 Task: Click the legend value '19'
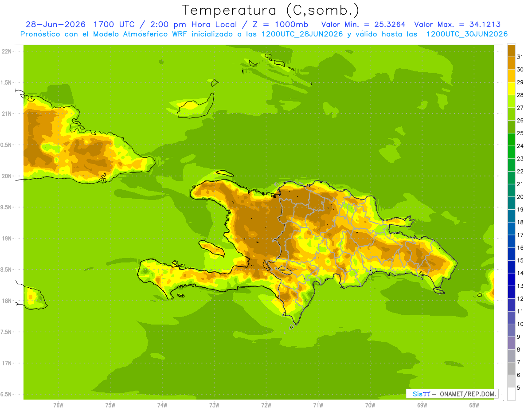tap(520, 209)
